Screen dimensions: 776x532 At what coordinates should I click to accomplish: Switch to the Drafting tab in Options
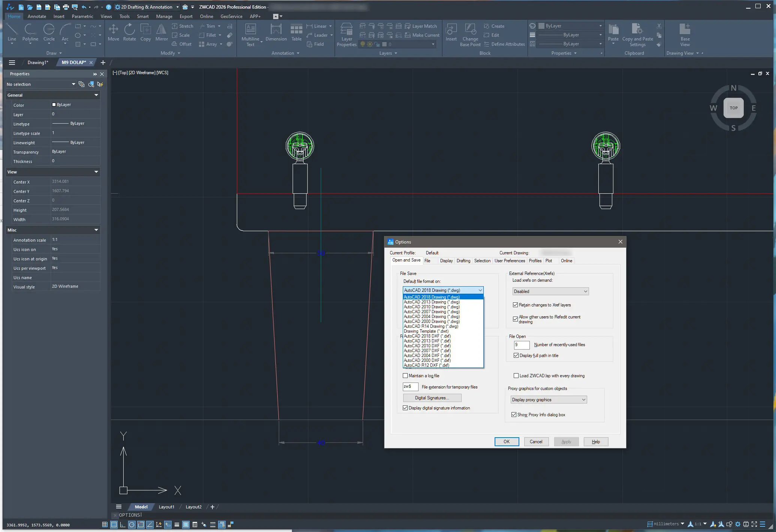click(463, 261)
